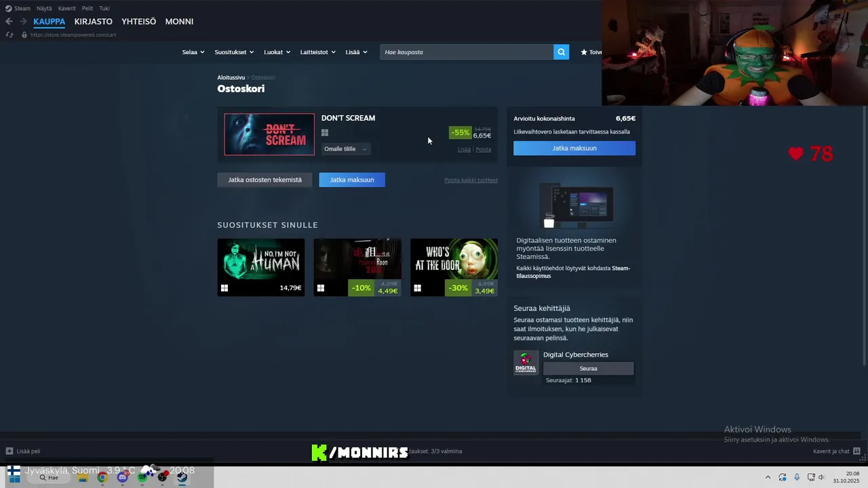
Task: Expand the Lisää dropdown in store nav
Action: pyautogui.click(x=356, y=52)
